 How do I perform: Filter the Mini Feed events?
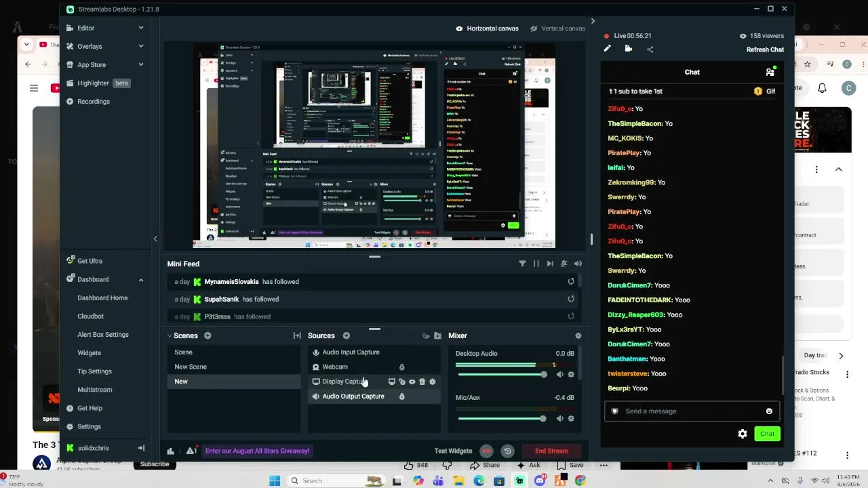coord(522,264)
